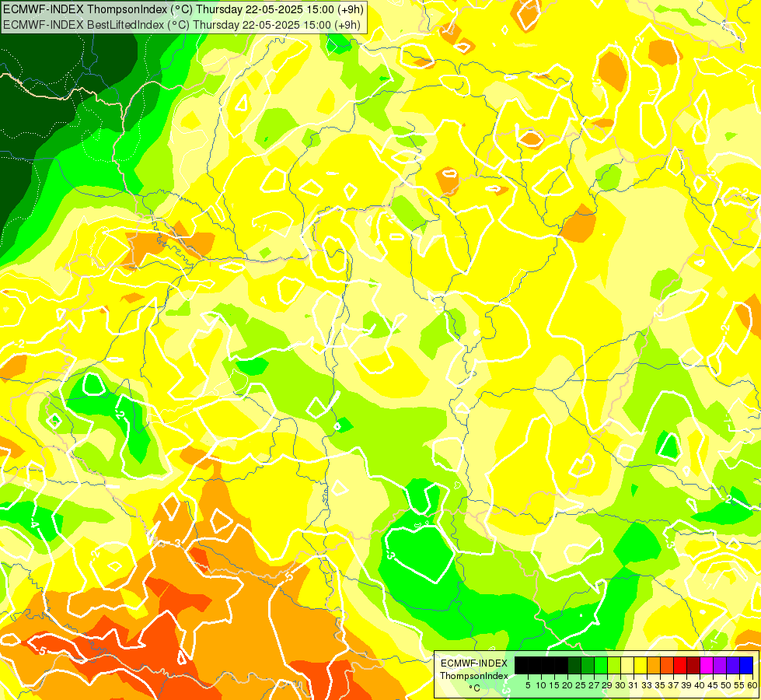Click the ThompsonIndex title line at top
Image resolution: width=761 pixels, height=700 pixels.
coord(183,9)
